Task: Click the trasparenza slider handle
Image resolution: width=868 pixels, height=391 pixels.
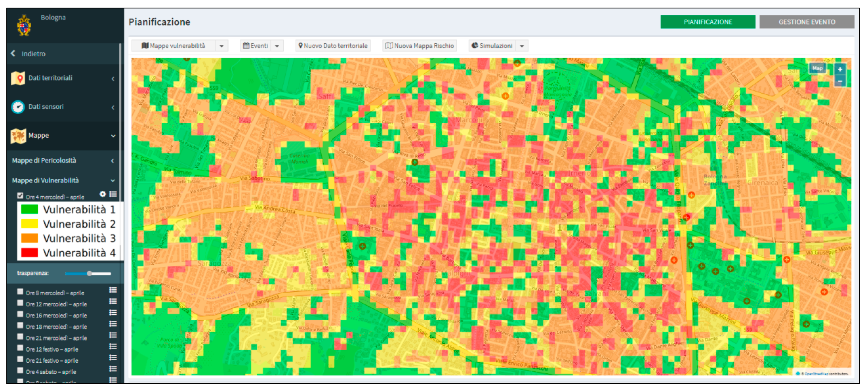Action: pos(89,273)
